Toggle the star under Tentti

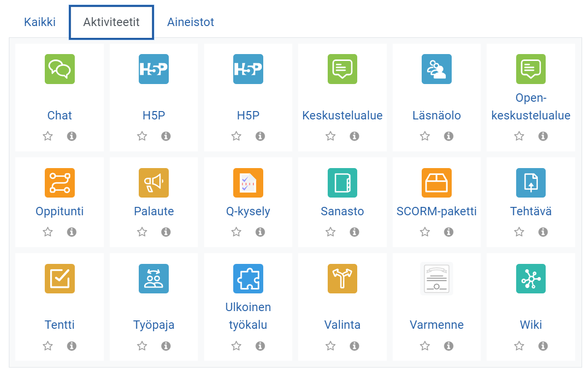pyautogui.click(x=48, y=345)
